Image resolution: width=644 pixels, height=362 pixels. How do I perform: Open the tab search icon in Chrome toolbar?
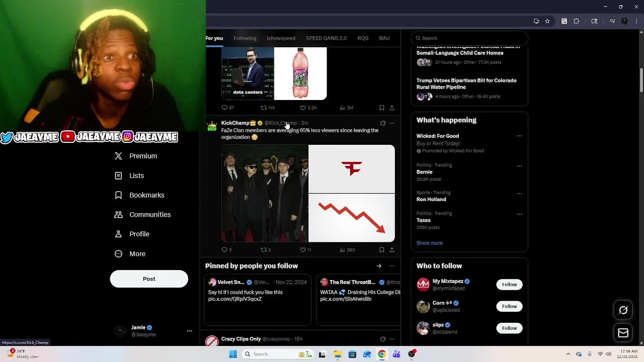(x=594, y=21)
